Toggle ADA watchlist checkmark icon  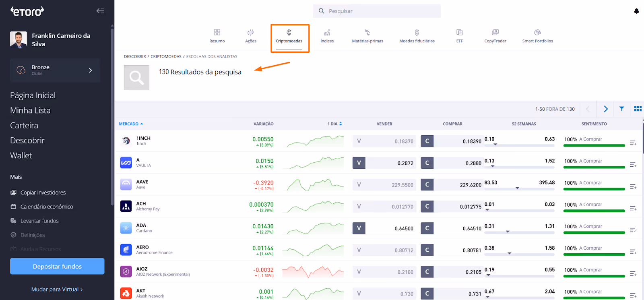633,230
